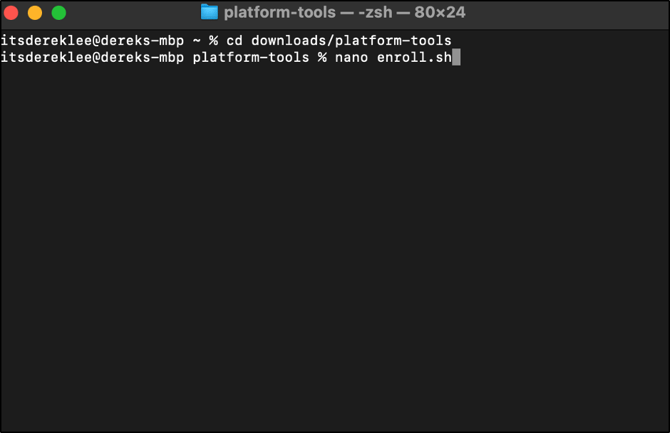Click the empty black terminal area below the commands
The image size is (670, 433).
click(x=335, y=248)
